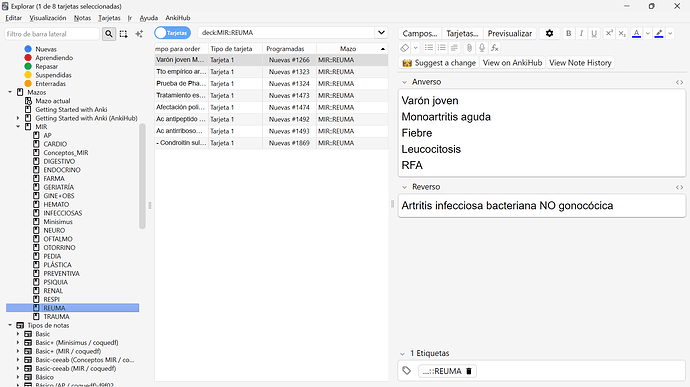Toggle bold formatting
Screen dimensions: 690x387
pyautogui.click(x=569, y=33)
